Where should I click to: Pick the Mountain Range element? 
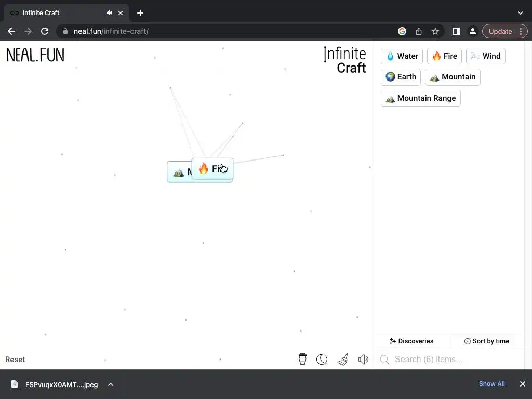click(x=421, y=98)
